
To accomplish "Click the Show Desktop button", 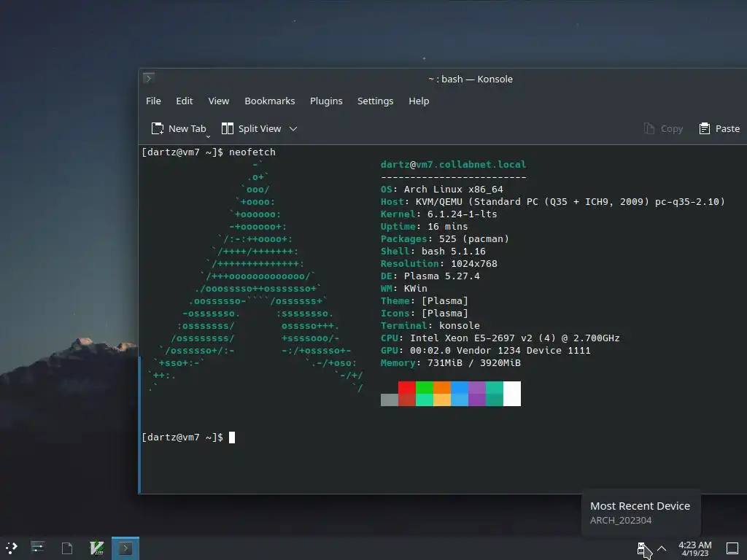I will point(732,548).
